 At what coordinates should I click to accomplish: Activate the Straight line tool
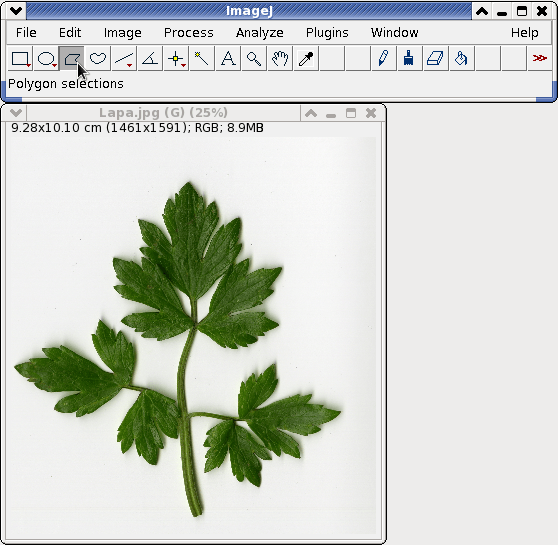coord(124,59)
